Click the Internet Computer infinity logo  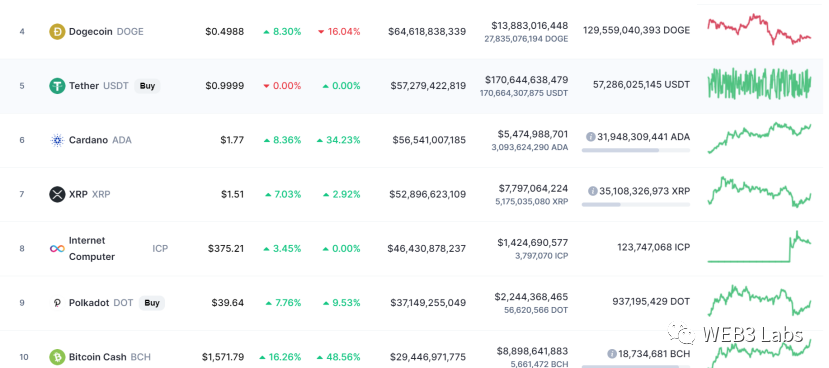57,249
